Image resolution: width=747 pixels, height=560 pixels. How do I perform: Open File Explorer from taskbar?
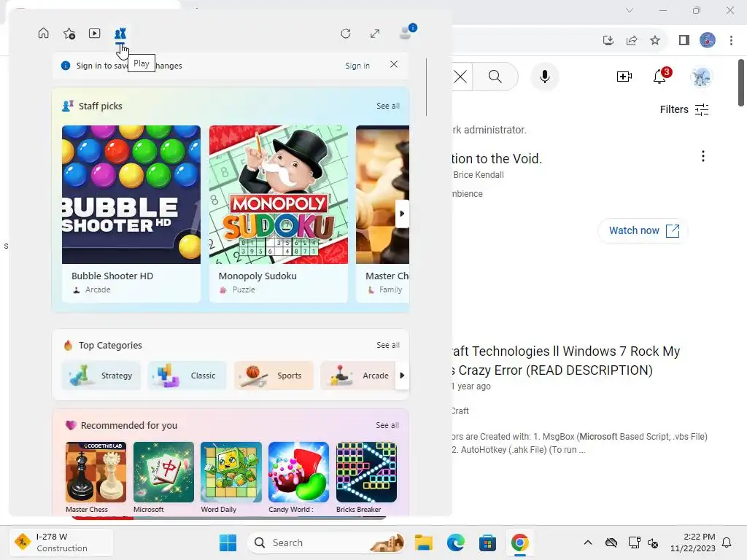(x=424, y=542)
